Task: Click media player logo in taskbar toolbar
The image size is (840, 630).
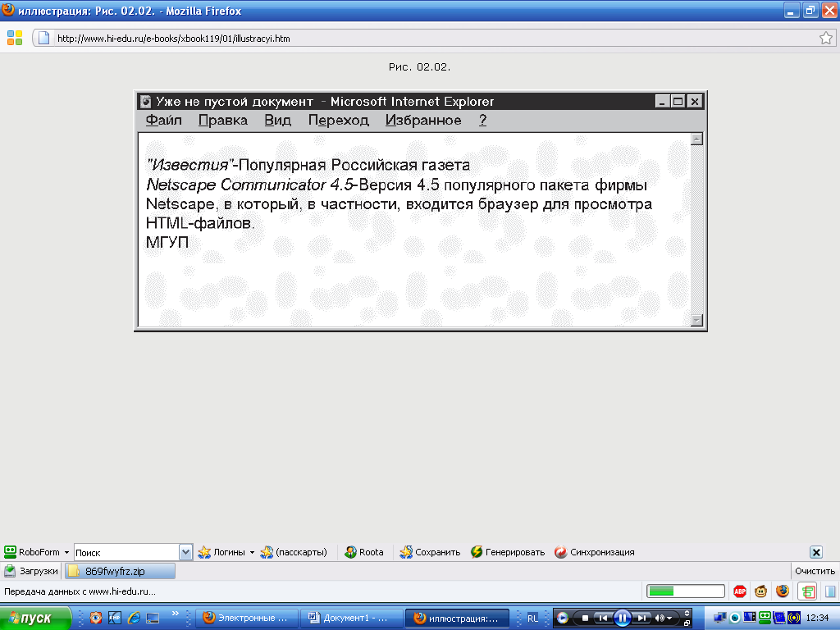Action: [563, 619]
